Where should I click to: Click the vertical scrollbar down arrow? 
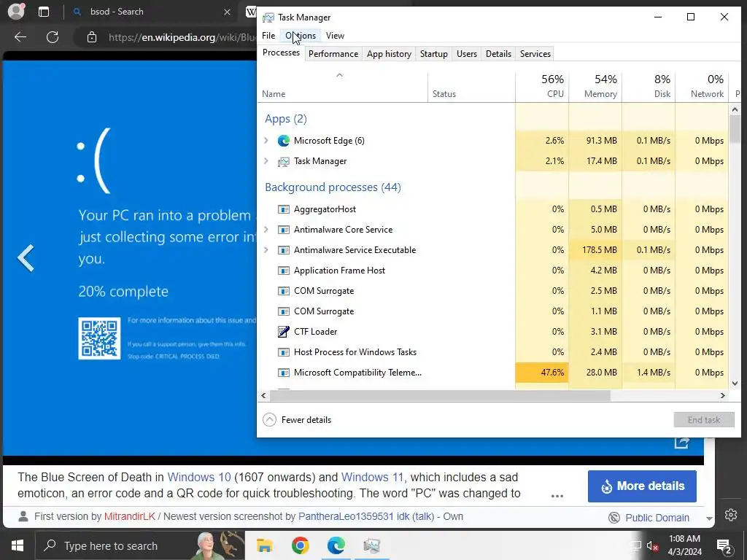point(735,384)
